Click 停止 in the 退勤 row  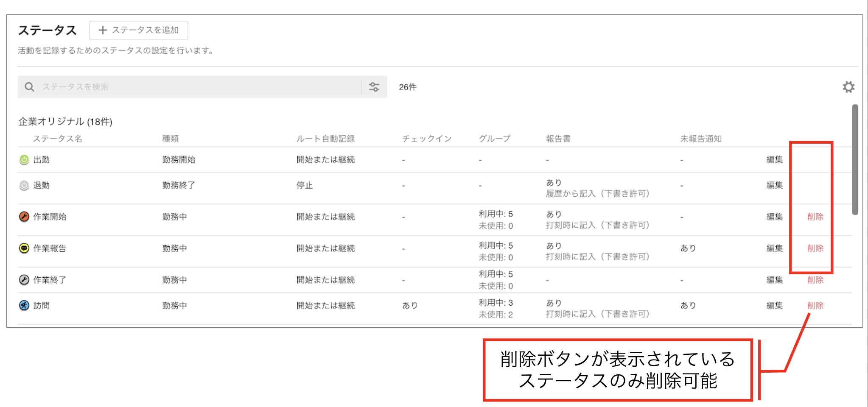click(x=305, y=185)
